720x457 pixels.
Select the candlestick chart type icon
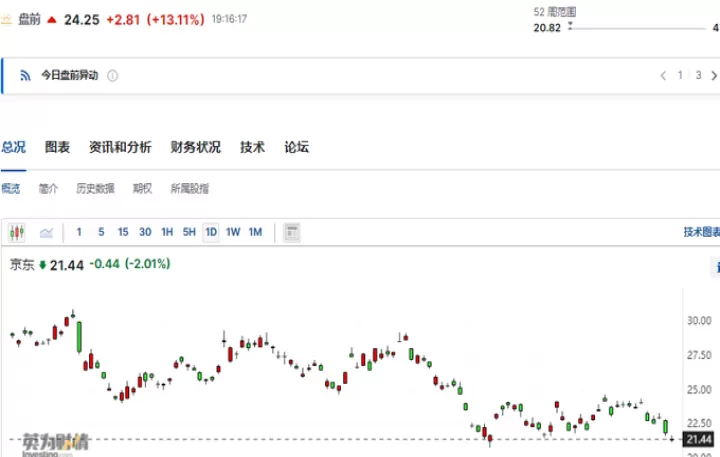(x=17, y=232)
